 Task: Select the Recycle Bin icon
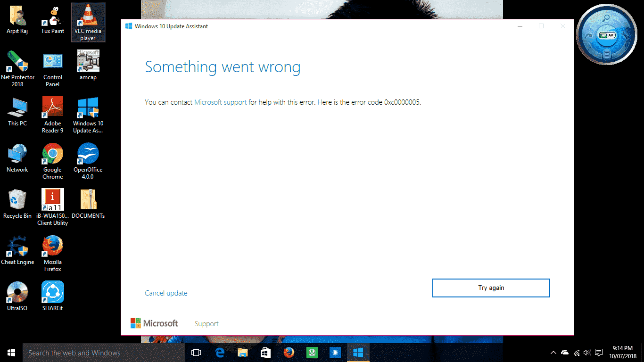pyautogui.click(x=17, y=204)
